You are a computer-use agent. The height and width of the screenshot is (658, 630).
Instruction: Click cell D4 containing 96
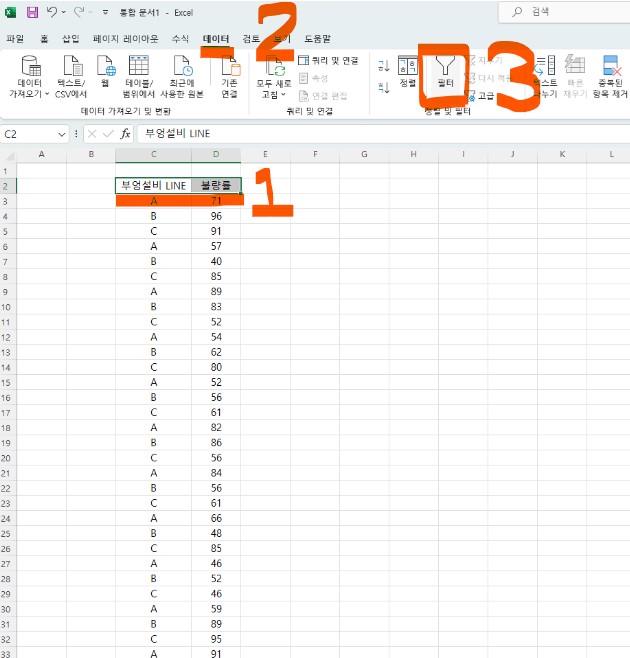216,216
